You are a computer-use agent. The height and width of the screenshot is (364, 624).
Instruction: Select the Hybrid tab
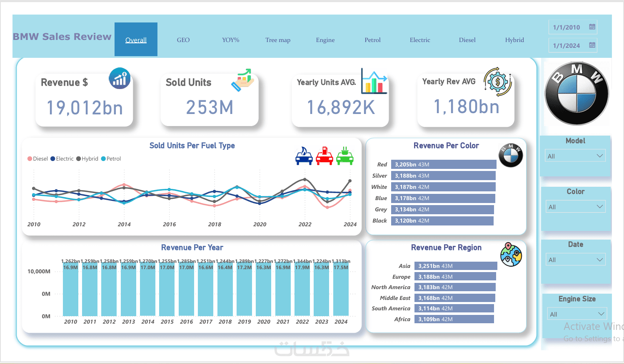pos(514,40)
